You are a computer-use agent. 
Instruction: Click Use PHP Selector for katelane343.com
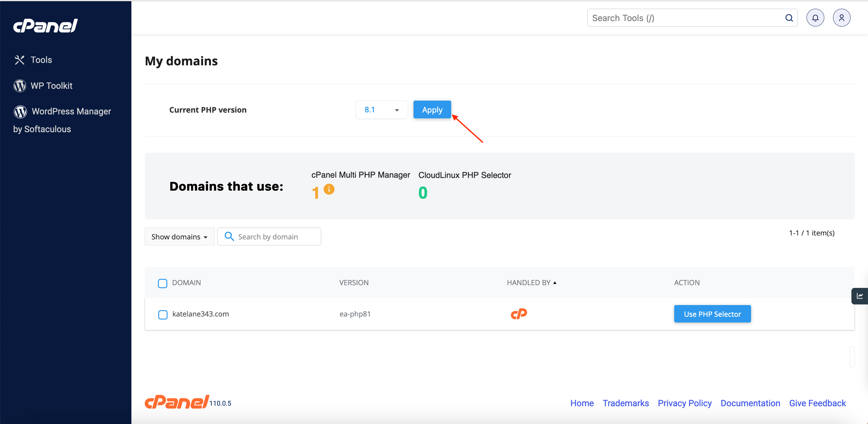pyautogui.click(x=712, y=314)
